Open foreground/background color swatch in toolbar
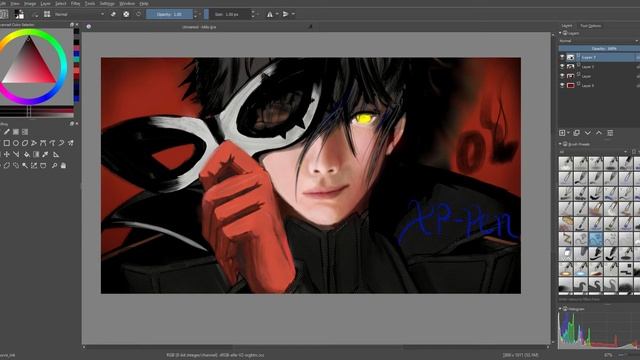 point(19,14)
